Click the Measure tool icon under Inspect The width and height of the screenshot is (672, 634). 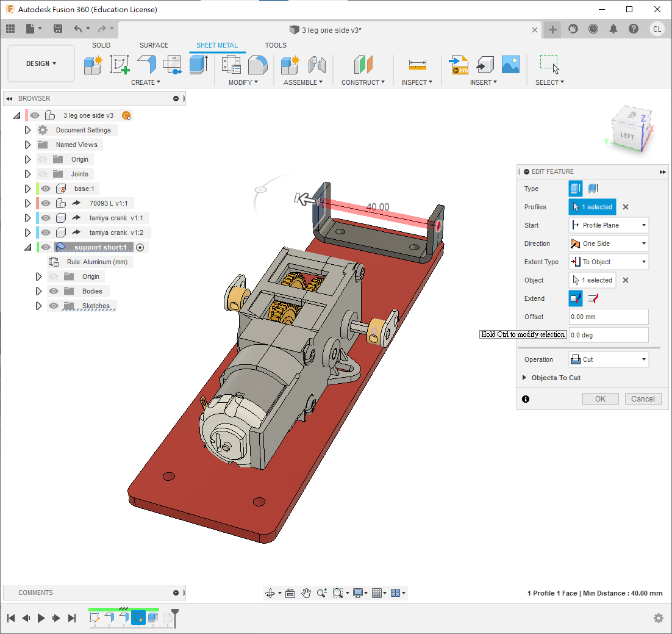(417, 64)
